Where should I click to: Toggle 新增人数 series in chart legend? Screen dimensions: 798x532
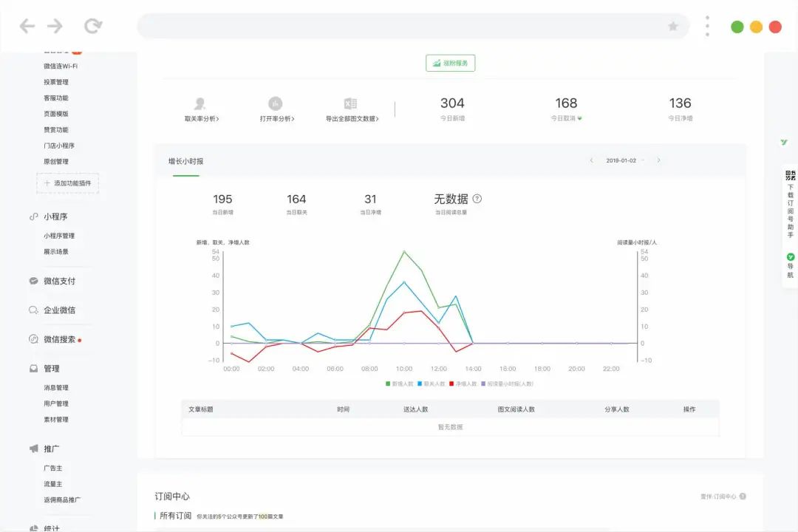pos(388,383)
